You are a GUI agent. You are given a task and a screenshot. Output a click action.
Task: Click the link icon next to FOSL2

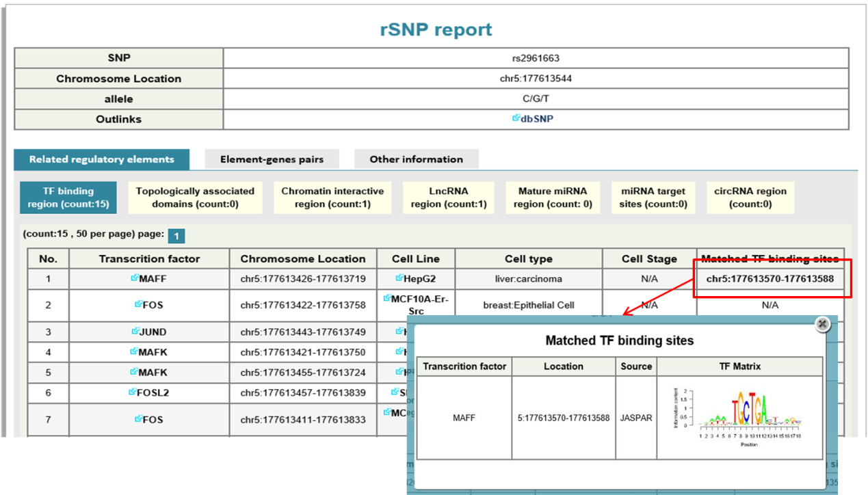131,392
